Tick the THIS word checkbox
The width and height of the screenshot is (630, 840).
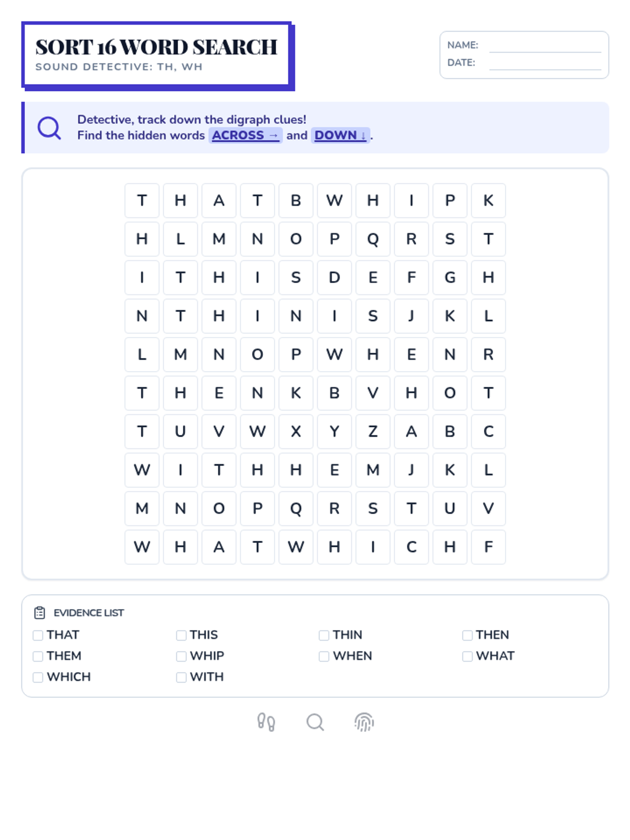click(x=181, y=635)
